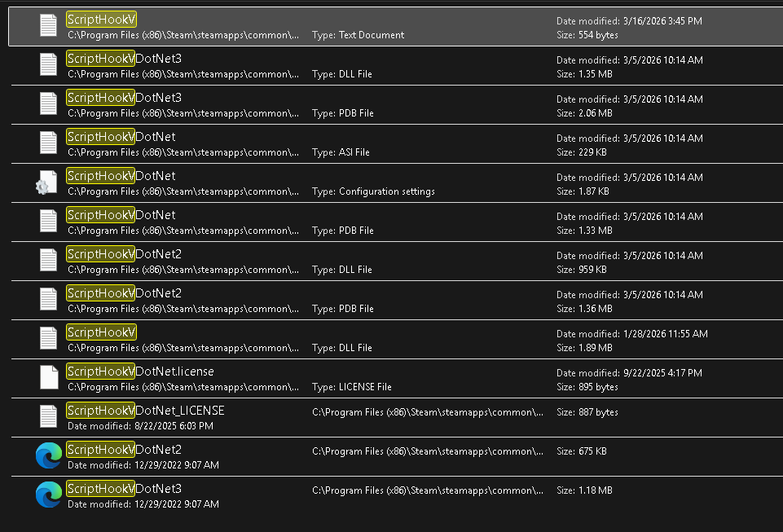Image resolution: width=783 pixels, height=532 pixels.
Task: Select the file name of the 959 KB ScriptHookVDotNet2 DLL
Action: [125, 254]
